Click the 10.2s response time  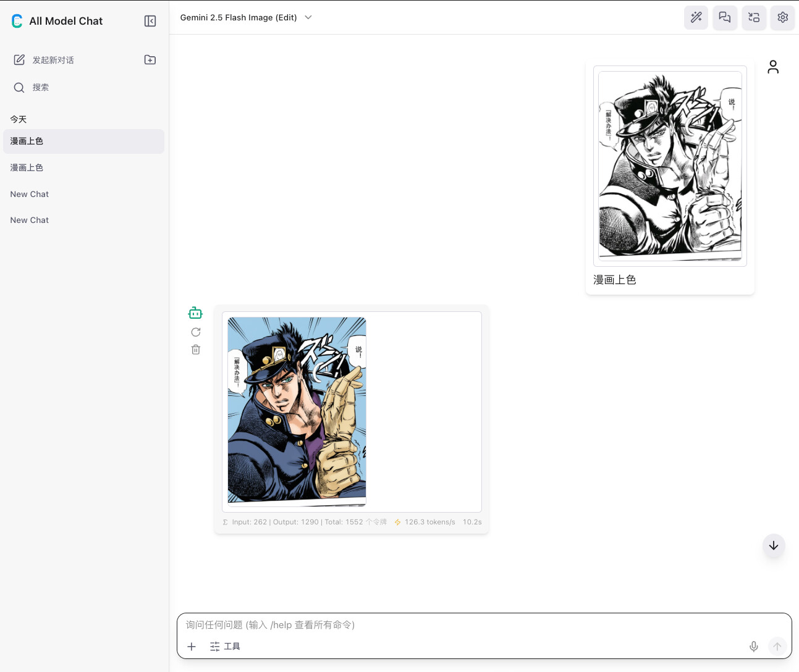(472, 522)
